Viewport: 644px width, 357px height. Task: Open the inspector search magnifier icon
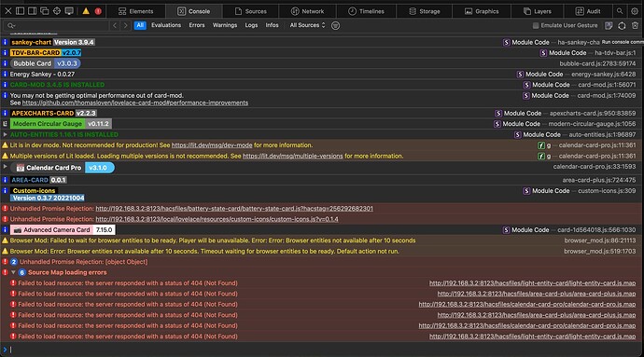[x=620, y=11]
